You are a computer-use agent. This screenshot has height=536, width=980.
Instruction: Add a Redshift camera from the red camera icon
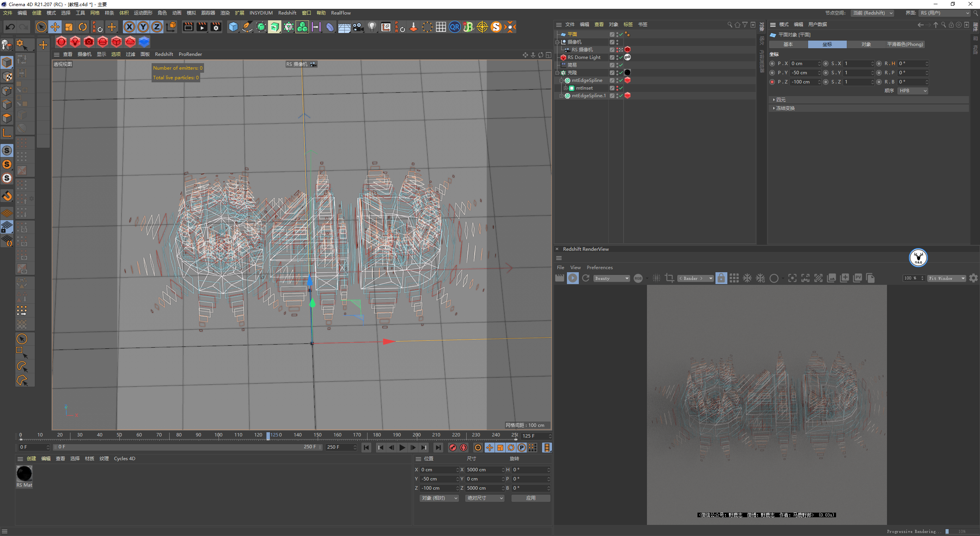point(89,42)
